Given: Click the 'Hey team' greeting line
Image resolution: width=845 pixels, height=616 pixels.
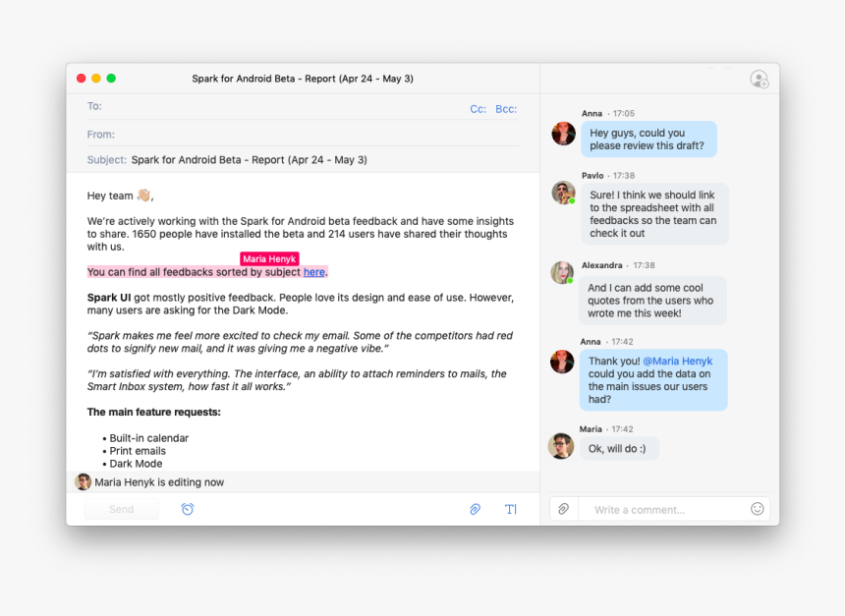Looking at the screenshot, I should (120, 196).
